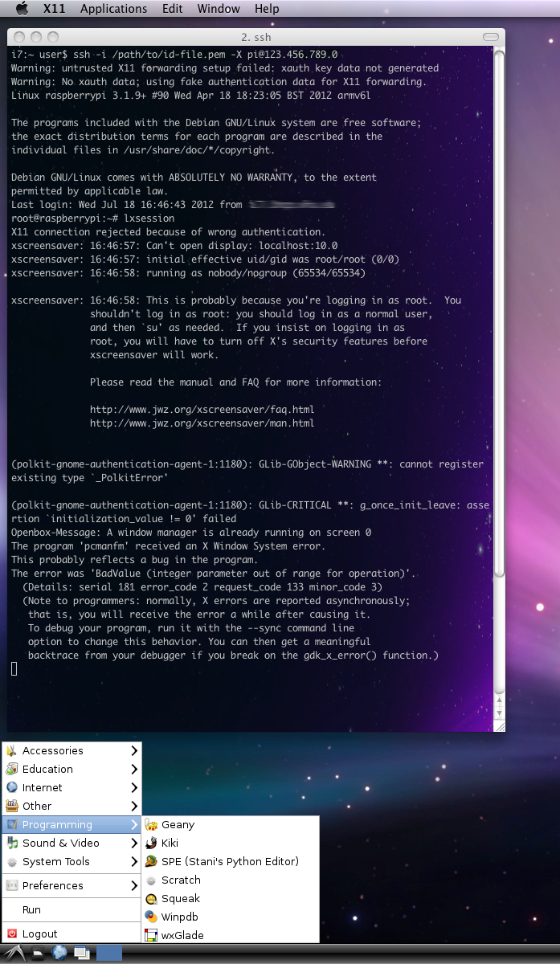The width and height of the screenshot is (560, 964).
Task: Select the Kiki label in submenu
Action: pyautogui.click(x=170, y=843)
